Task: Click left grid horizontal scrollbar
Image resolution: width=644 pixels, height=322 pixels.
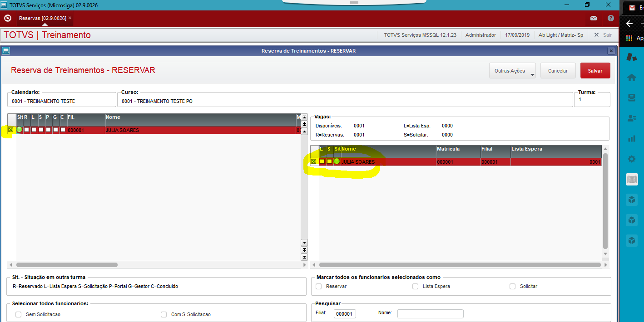Action: coord(67,264)
